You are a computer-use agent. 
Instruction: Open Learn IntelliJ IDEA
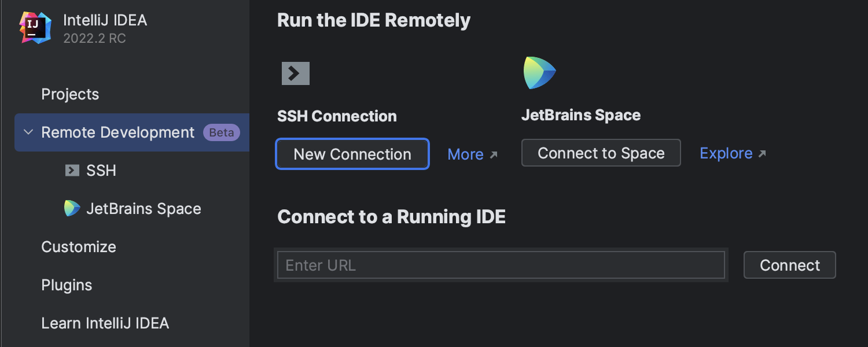[105, 323]
